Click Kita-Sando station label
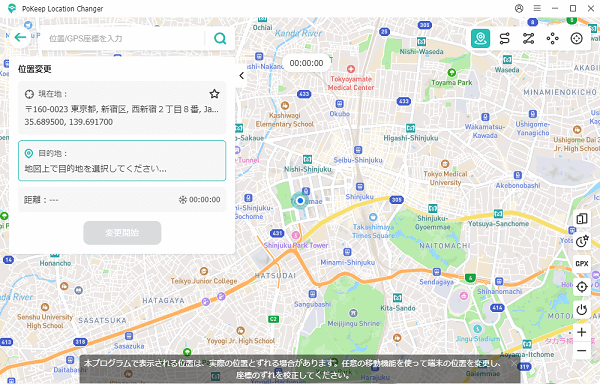Screen dimensions: 600x384 (x=398, y=308)
